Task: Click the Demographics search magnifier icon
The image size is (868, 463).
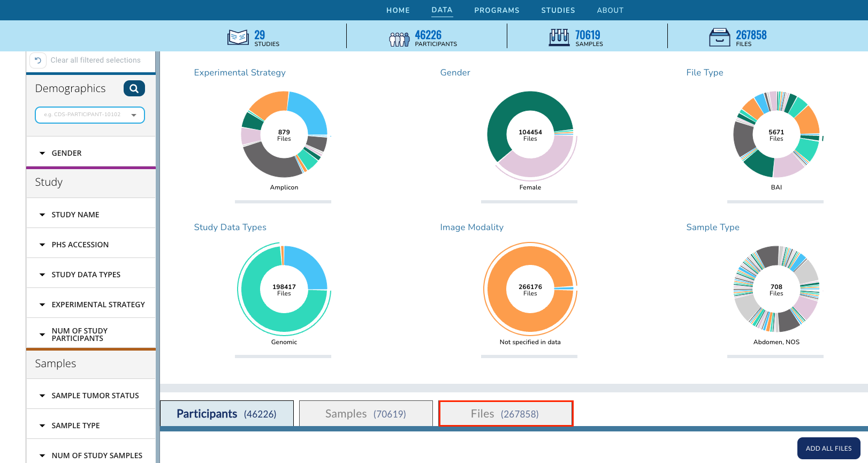Action: pos(134,88)
